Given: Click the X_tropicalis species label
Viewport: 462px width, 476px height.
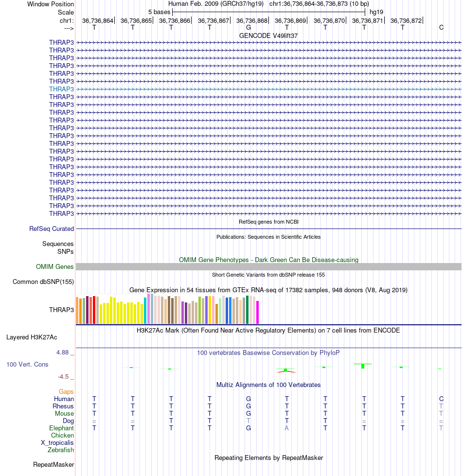Looking at the screenshot, I should pos(57,442).
